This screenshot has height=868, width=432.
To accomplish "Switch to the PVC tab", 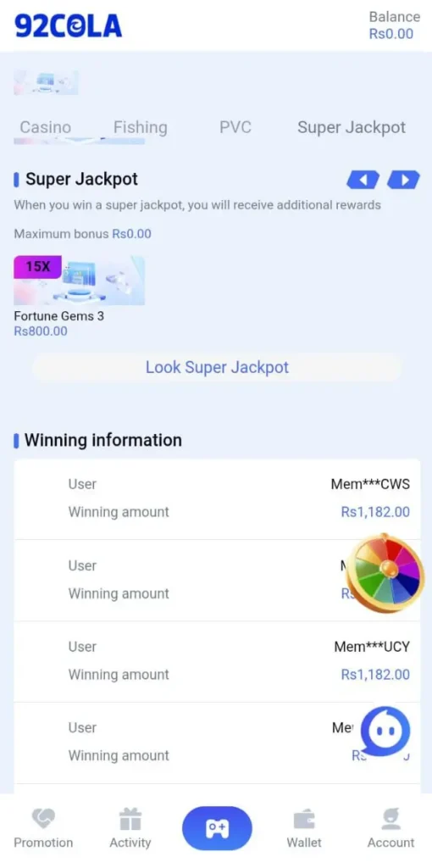I will pyautogui.click(x=235, y=127).
